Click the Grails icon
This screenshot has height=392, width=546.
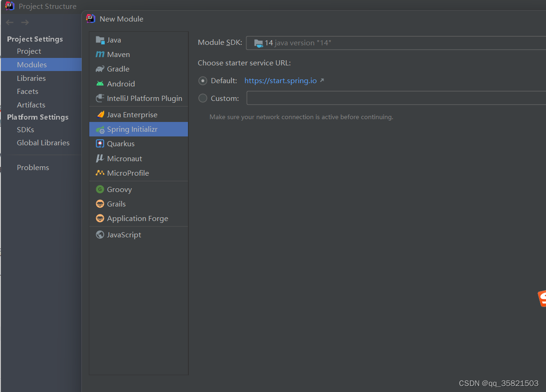pyautogui.click(x=100, y=204)
